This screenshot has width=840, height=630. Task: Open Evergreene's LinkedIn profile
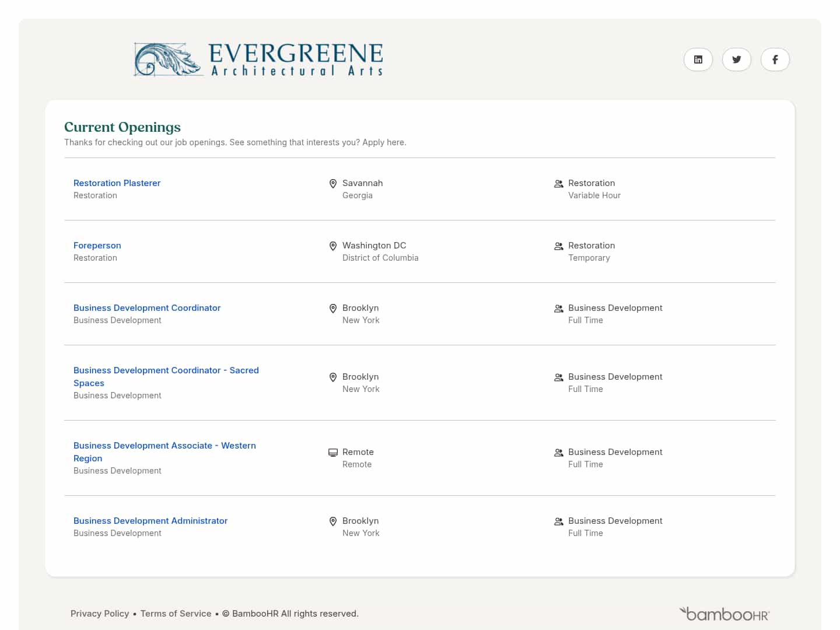click(x=698, y=60)
